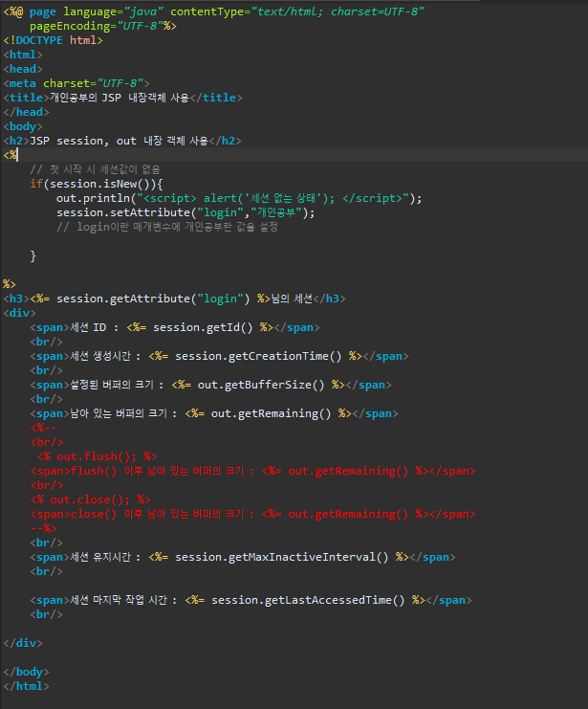This screenshot has width=588, height=709.
Task: Click the closing '</div>' tag
Action: (x=23, y=643)
